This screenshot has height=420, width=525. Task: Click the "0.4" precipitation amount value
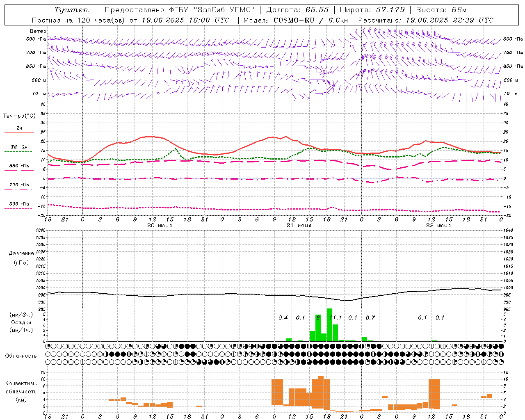tap(283, 317)
